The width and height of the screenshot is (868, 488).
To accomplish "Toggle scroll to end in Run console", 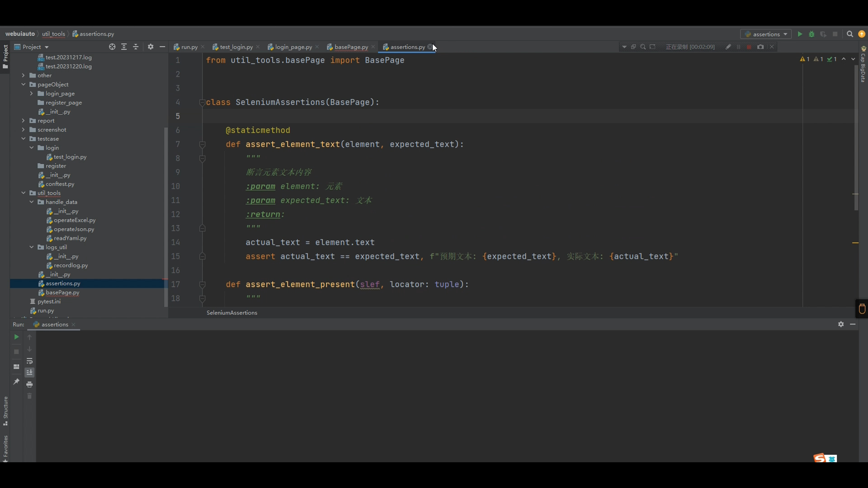I will pos(29,372).
